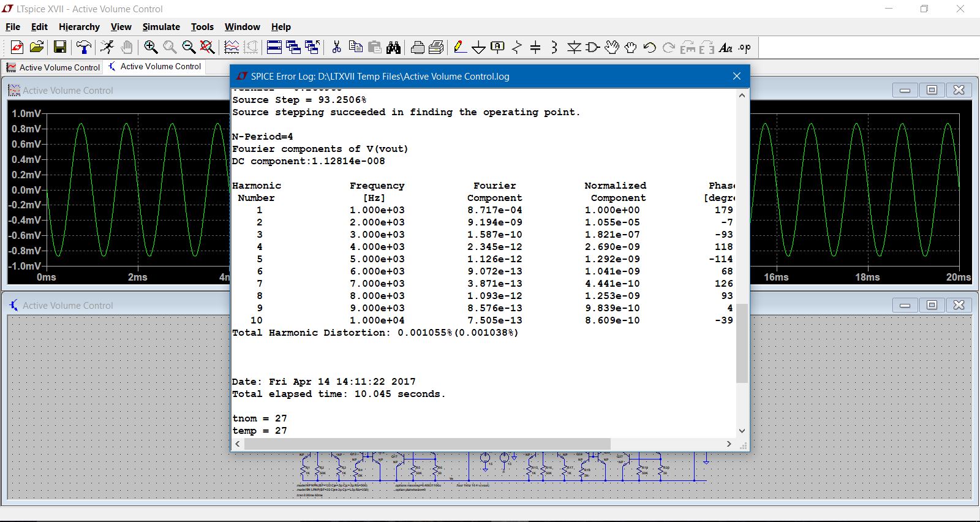Open the Help menu
The width and height of the screenshot is (980, 522).
281,27
